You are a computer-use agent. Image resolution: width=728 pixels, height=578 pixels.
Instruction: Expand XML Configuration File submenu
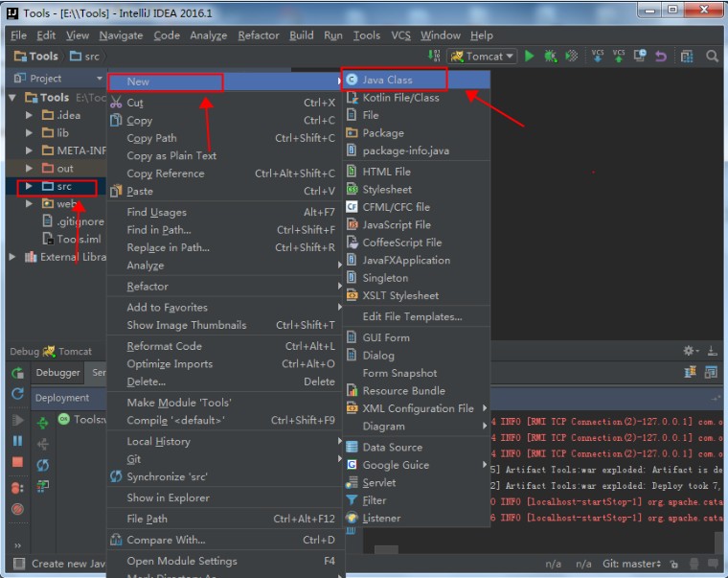pyautogui.click(x=417, y=408)
